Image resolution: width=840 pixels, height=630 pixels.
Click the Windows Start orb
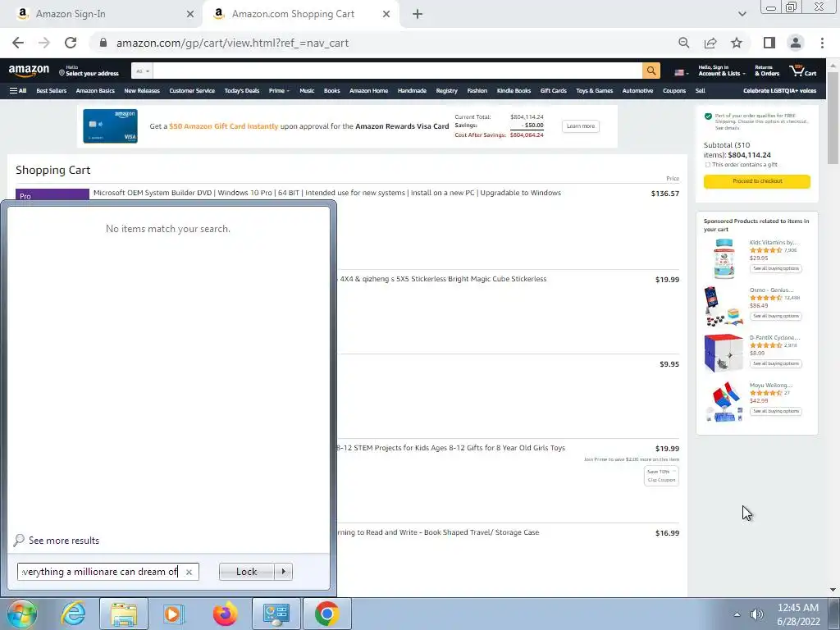(x=21, y=614)
